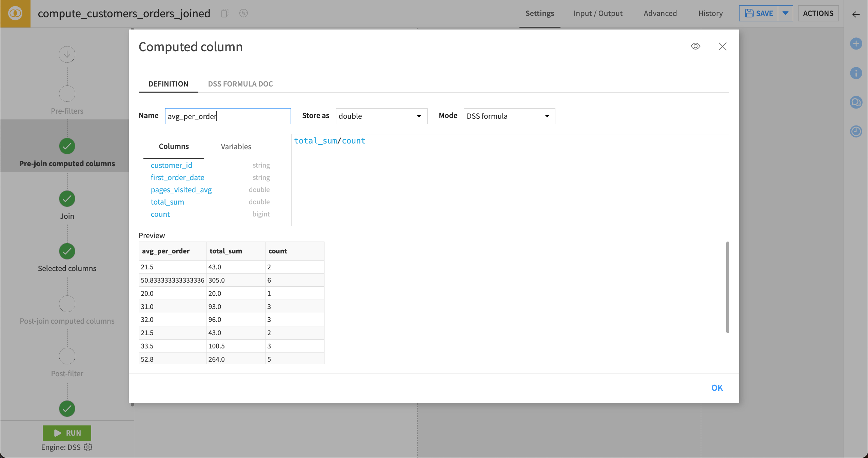Click the SAVE button

click(x=758, y=14)
